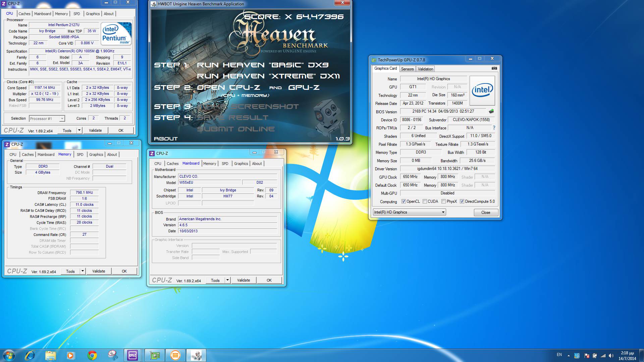Open the system tray volume icon
Viewport: 644px width, 362px height.
(x=611, y=356)
